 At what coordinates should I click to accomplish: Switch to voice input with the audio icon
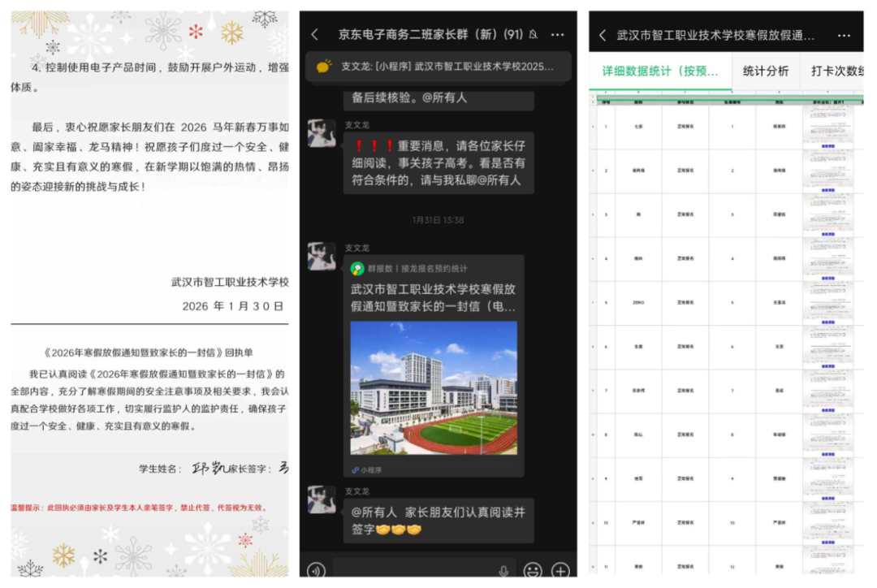(316, 571)
